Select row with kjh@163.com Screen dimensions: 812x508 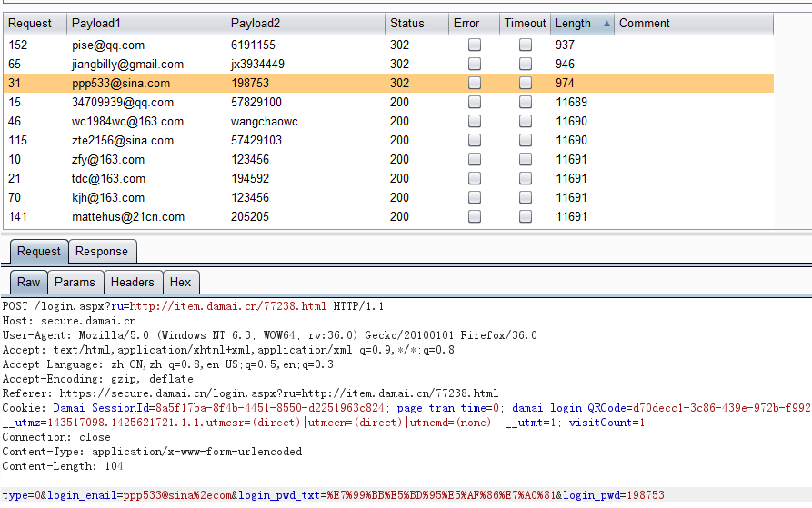coord(388,198)
